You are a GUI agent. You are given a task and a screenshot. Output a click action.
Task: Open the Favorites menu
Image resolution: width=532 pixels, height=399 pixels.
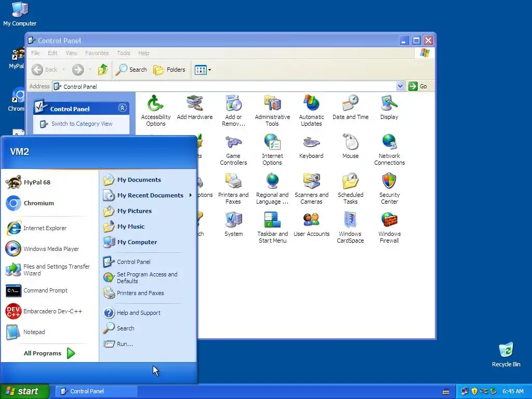[97, 53]
